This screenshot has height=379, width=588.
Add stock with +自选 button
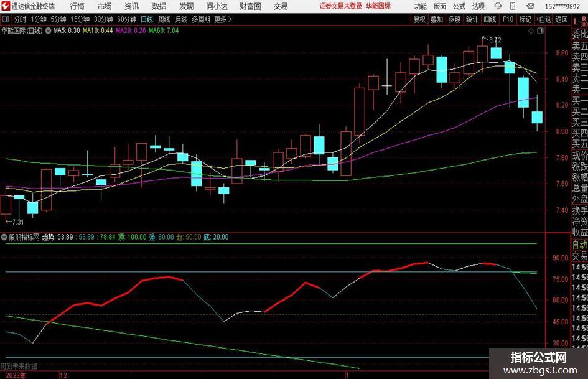544,19
